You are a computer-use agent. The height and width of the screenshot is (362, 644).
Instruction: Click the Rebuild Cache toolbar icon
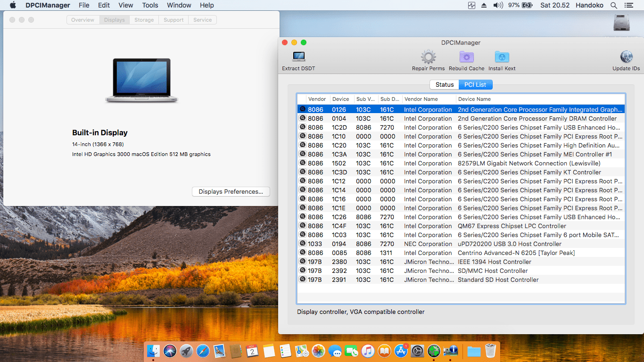pyautogui.click(x=466, y=57)
